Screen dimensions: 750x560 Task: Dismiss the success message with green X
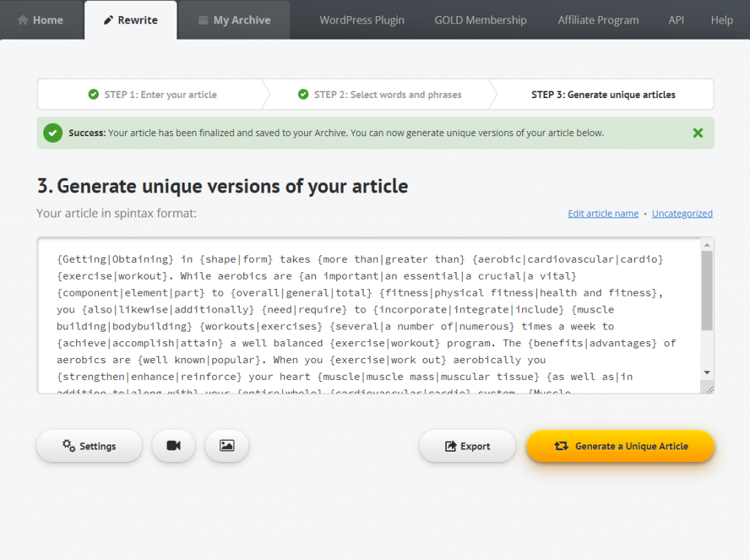697,133
